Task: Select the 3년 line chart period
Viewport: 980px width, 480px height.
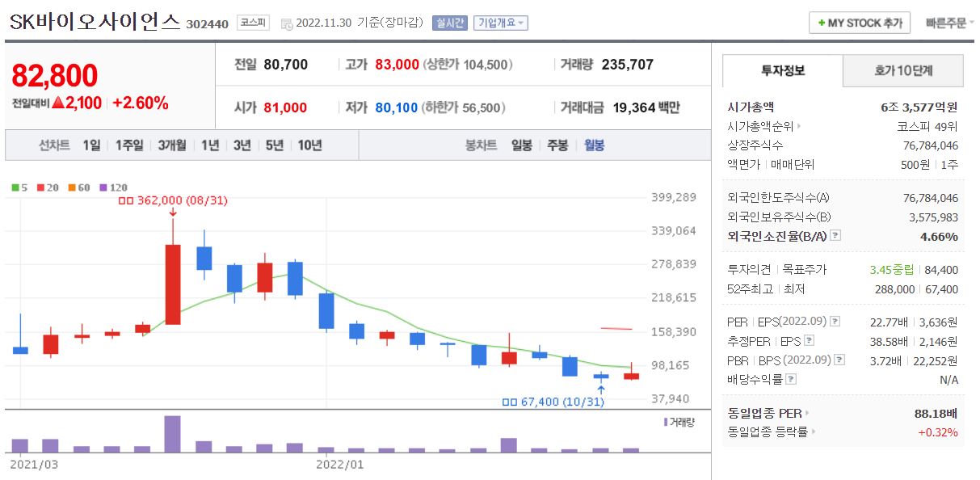Action: [x=242, y=145]
